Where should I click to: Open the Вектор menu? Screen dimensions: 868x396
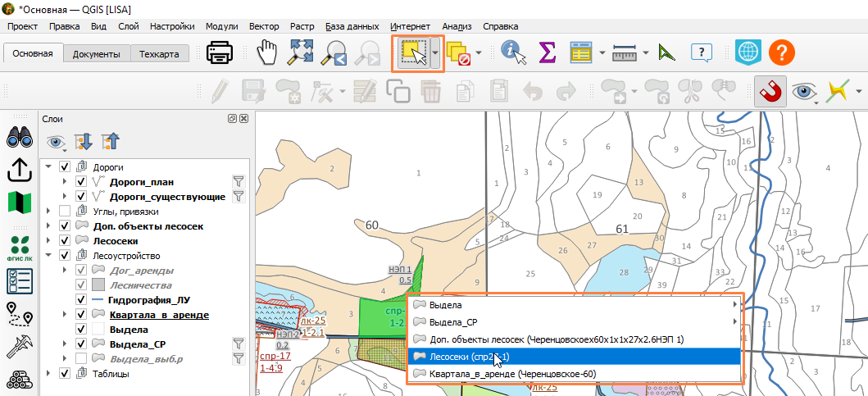point(264,26)
